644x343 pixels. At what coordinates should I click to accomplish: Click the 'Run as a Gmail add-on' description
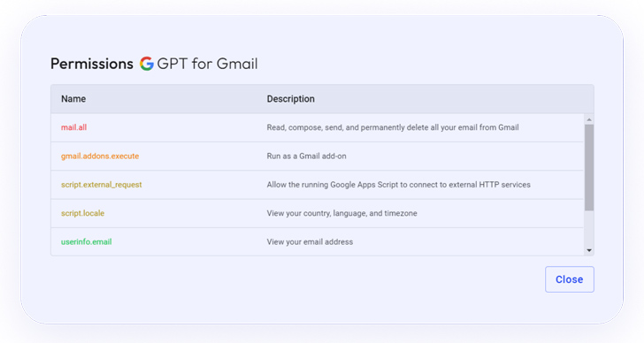(306, 156)
